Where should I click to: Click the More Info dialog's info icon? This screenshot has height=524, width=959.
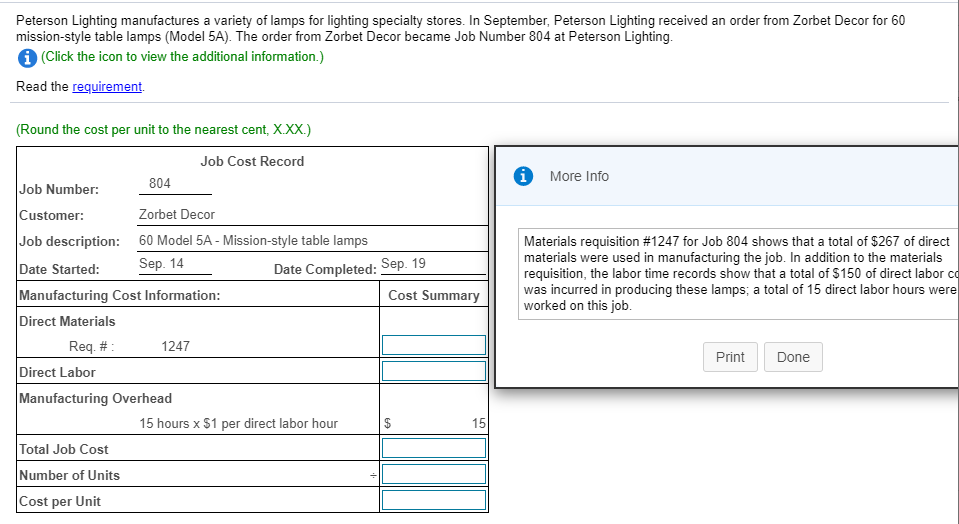[x=522, y=176]
